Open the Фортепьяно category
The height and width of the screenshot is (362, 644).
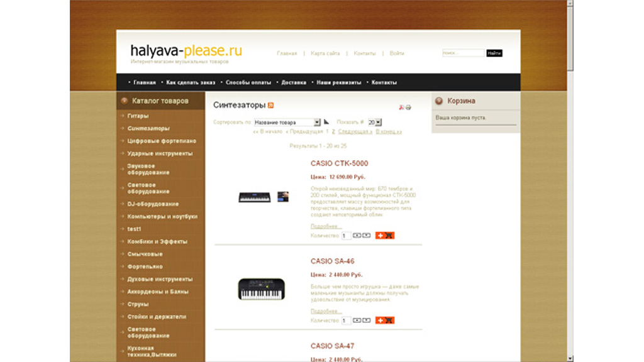145,266
